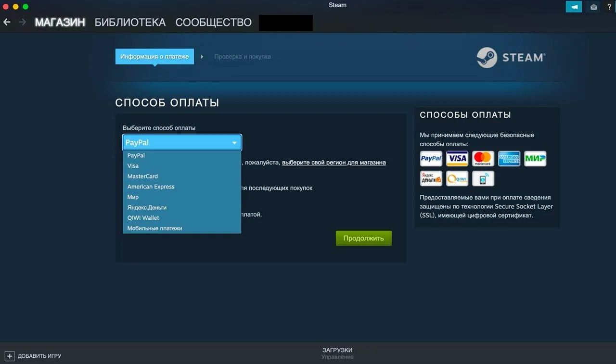The width and height of the screenshot is (616, 364).
Task: Collapse the payment method dropdown arrow
Action: [234, 143]
